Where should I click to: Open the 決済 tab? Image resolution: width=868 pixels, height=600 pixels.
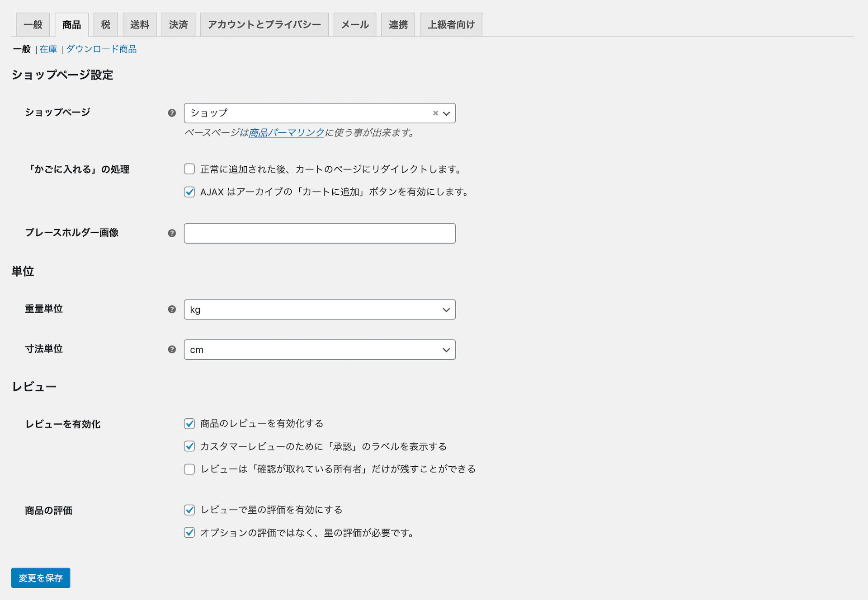click(x=179, y=24)
